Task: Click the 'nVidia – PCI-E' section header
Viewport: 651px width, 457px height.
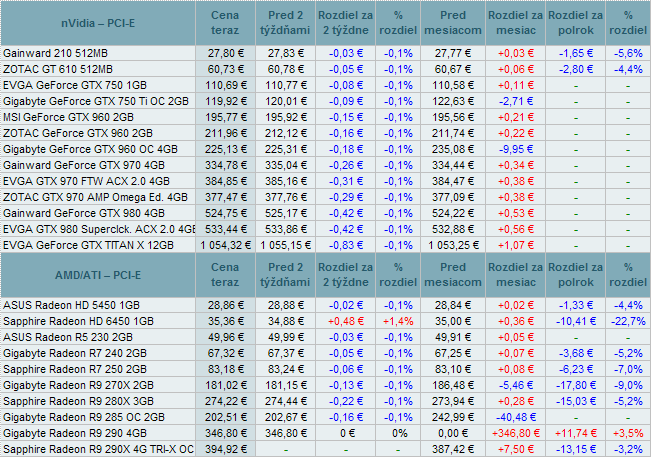Action: (x=98, y=23)
